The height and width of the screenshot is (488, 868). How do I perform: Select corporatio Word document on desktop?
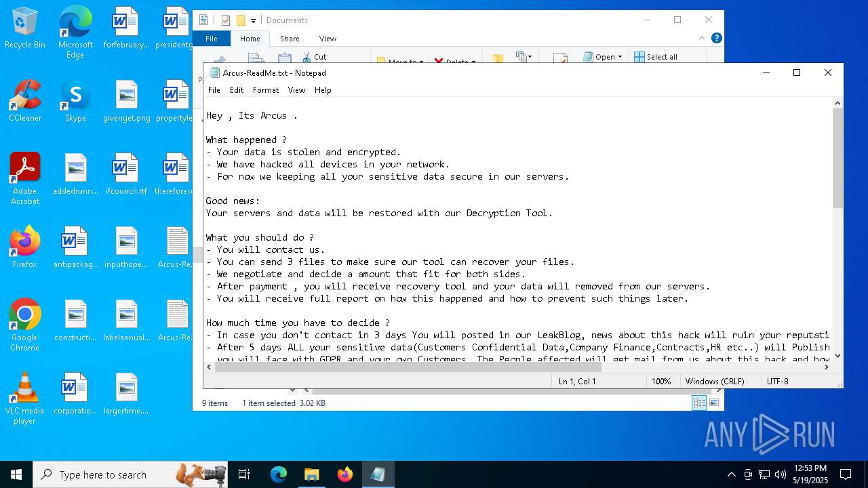coord(75,394)
